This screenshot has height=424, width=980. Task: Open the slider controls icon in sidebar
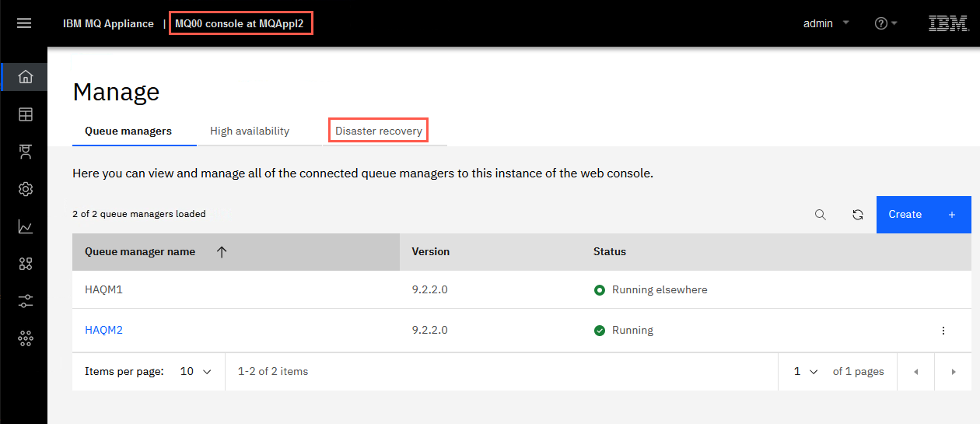tap(25, 302)
